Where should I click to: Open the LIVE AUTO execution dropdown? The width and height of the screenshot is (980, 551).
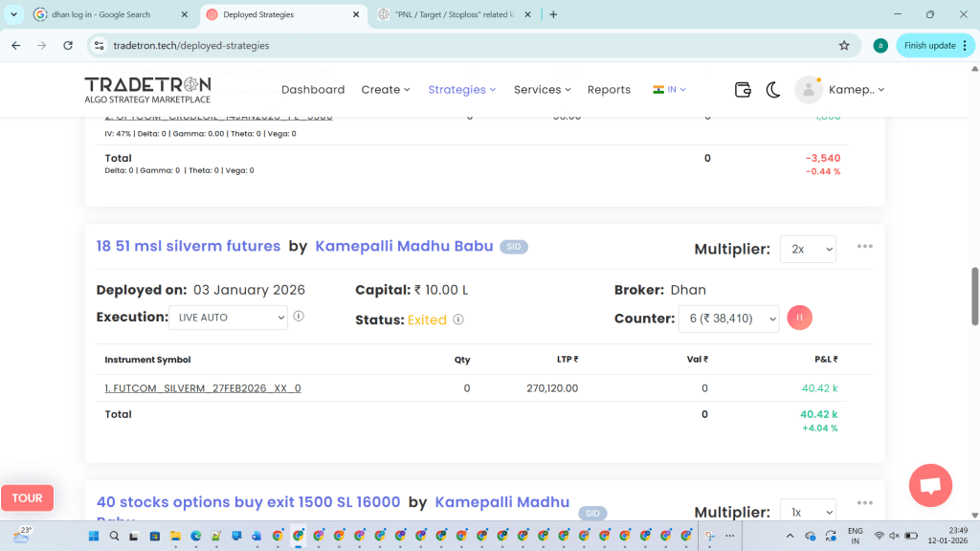pyautogui.click(x=228, y=318)
